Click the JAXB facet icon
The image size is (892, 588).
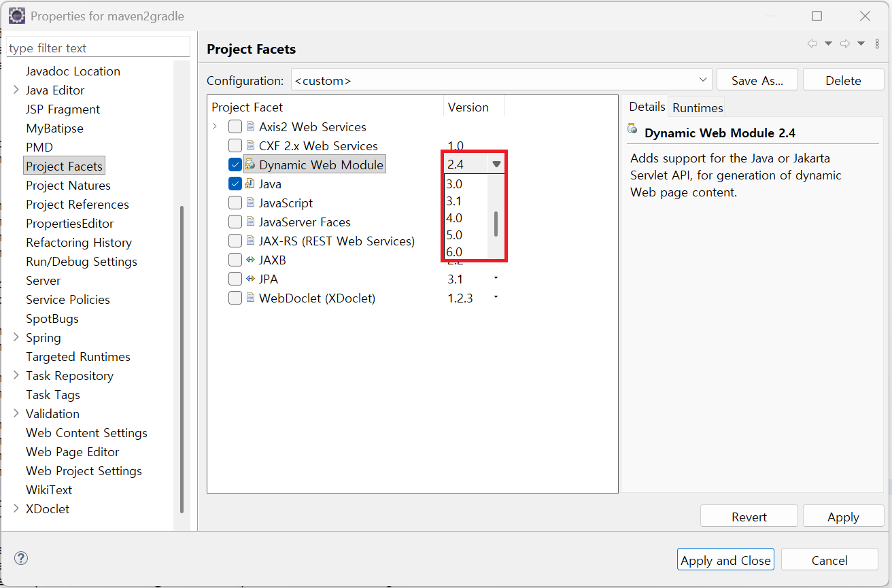pos(250,260)
